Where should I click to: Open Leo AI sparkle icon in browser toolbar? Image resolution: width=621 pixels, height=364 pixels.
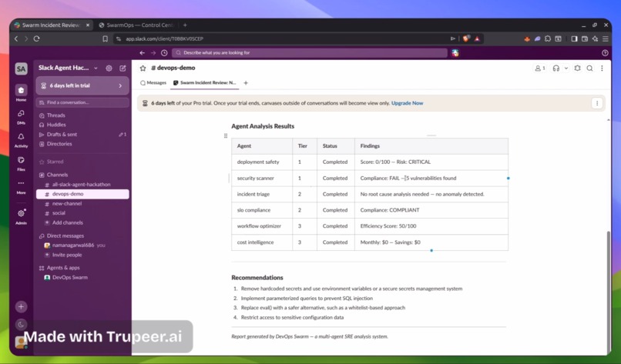click(x=595, y=38)
